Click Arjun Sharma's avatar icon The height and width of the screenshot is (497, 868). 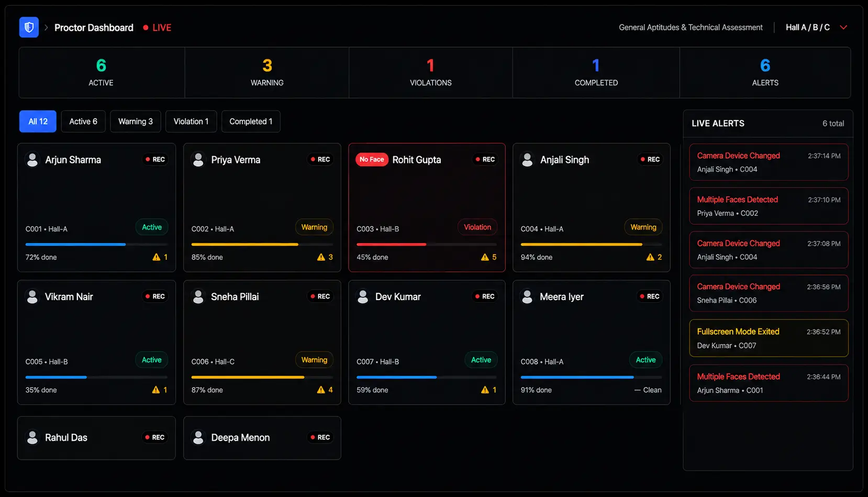(32, 160)
